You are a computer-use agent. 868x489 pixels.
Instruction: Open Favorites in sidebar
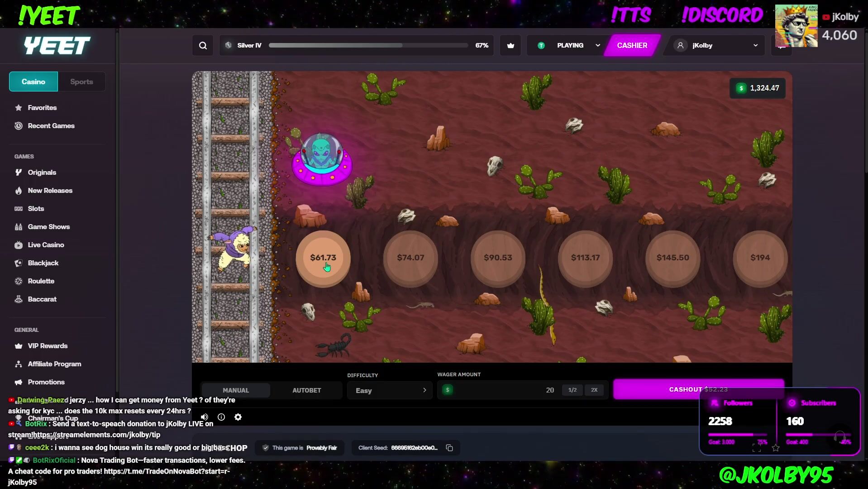42,108
